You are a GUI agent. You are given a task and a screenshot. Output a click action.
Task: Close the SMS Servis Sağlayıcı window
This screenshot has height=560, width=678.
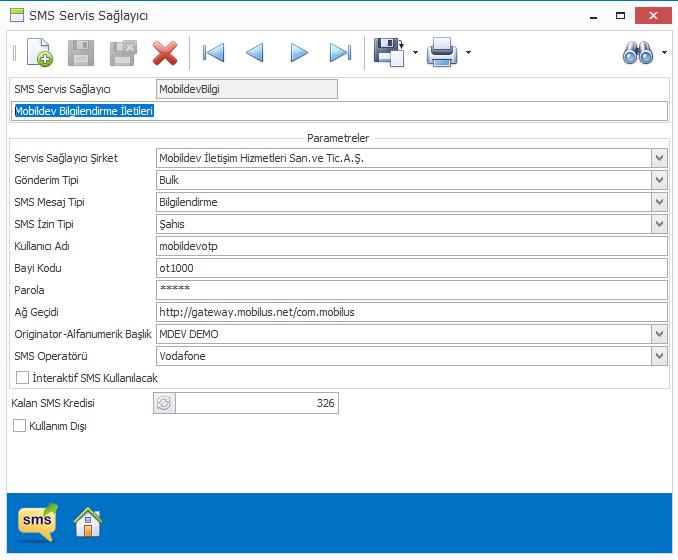pyautogui.click(x=653, y=16)
